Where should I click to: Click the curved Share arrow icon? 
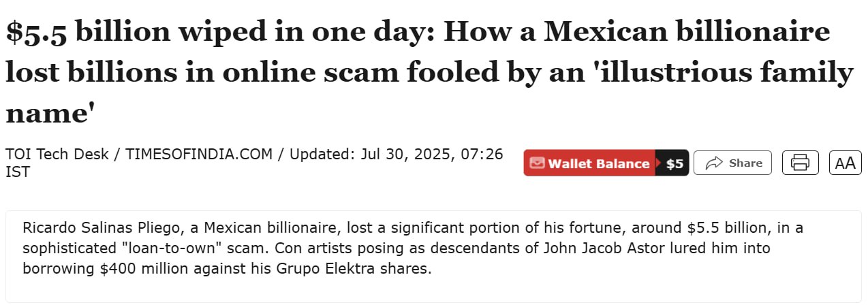(714, 163)
